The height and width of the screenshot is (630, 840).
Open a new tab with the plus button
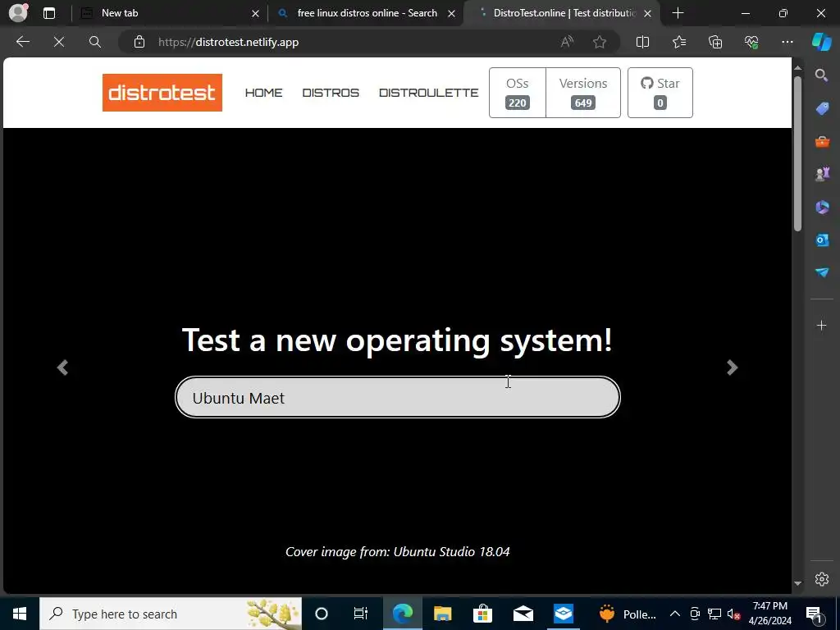tap(678, 13)
